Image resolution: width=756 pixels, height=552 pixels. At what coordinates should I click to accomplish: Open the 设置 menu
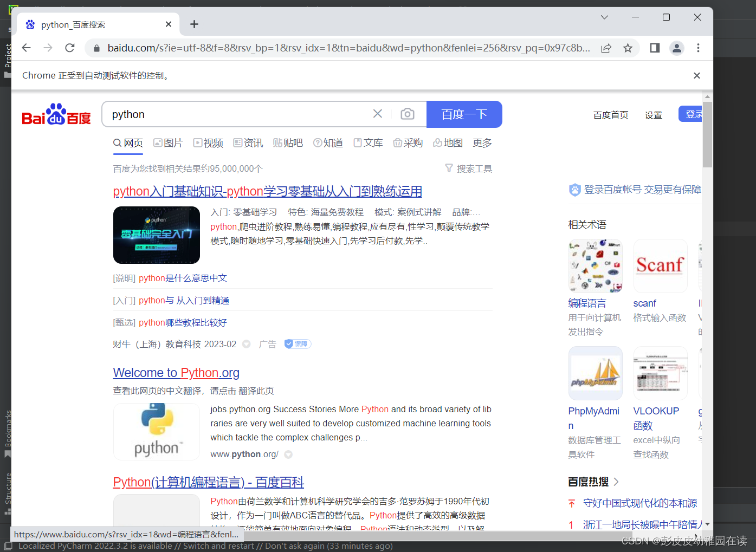[654, 115]
